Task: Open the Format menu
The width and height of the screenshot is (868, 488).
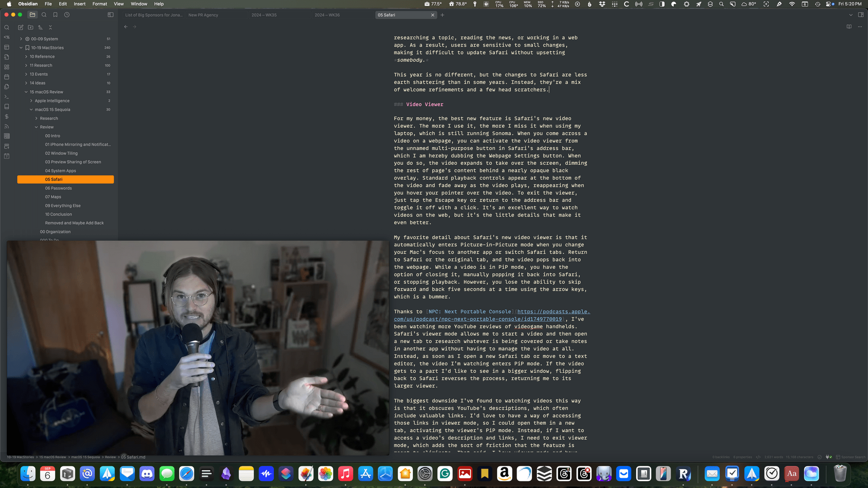Action: 100,4
